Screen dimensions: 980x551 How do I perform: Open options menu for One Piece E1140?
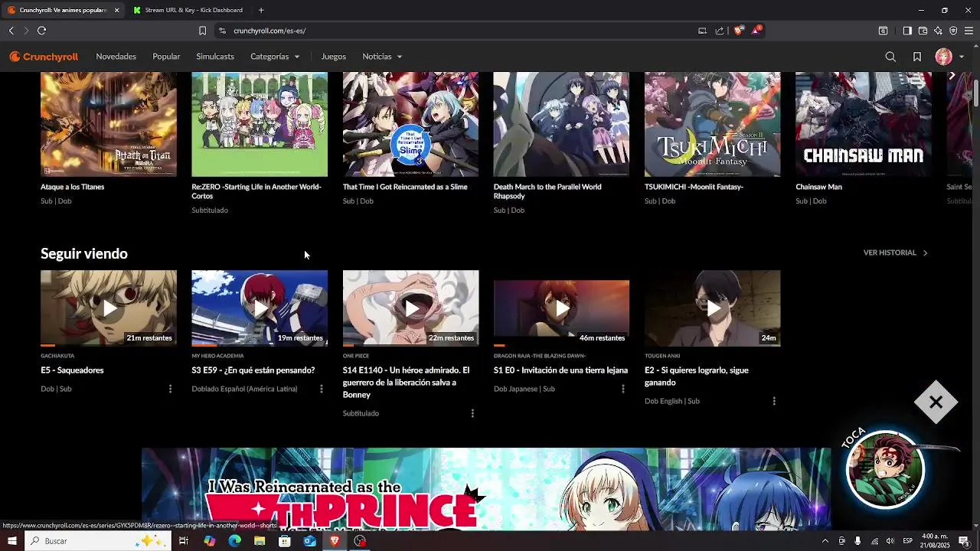pyautogui.click(x=472, y=413)
